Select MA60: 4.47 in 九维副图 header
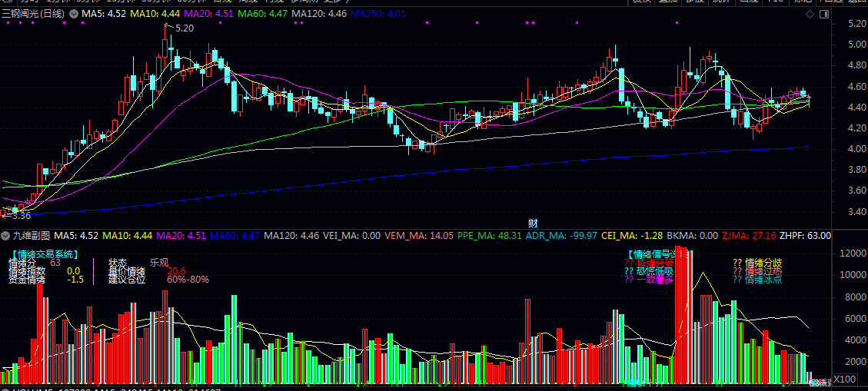 pyautogui.click(x=234, y=236)
